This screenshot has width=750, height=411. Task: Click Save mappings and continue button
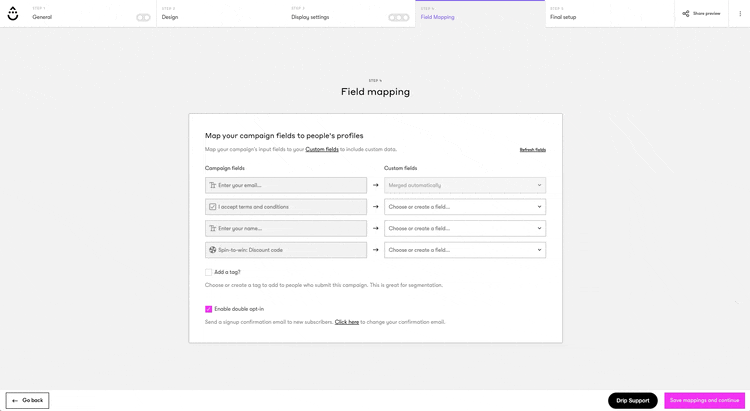tap(705, 400)
